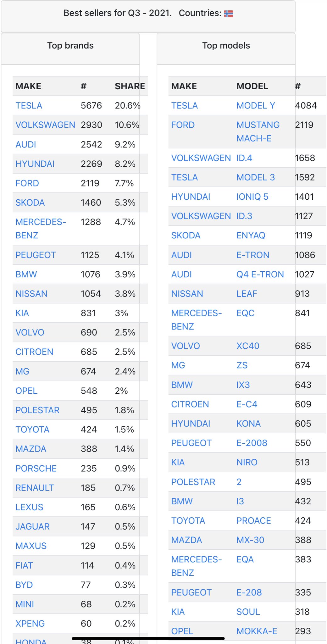Open the ENYAQ model link
This screenshot has width=327, height=644.
point(251,236)
